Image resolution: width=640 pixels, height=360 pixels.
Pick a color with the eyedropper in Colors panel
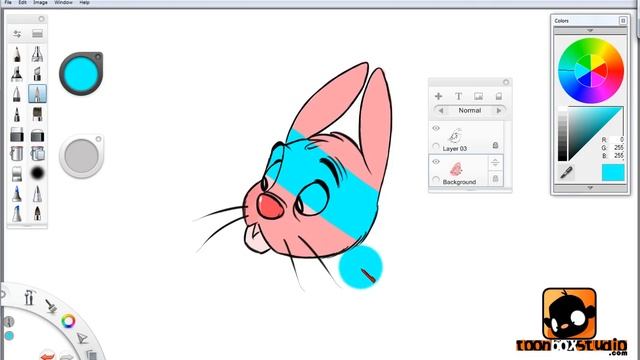(566, 172)
